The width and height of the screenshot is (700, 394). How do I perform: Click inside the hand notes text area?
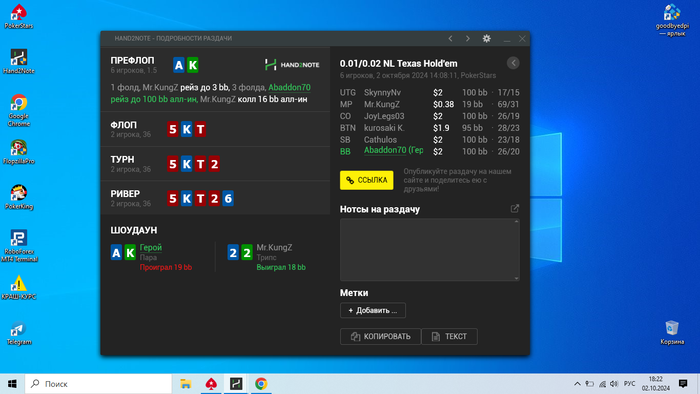click(429, 250)
